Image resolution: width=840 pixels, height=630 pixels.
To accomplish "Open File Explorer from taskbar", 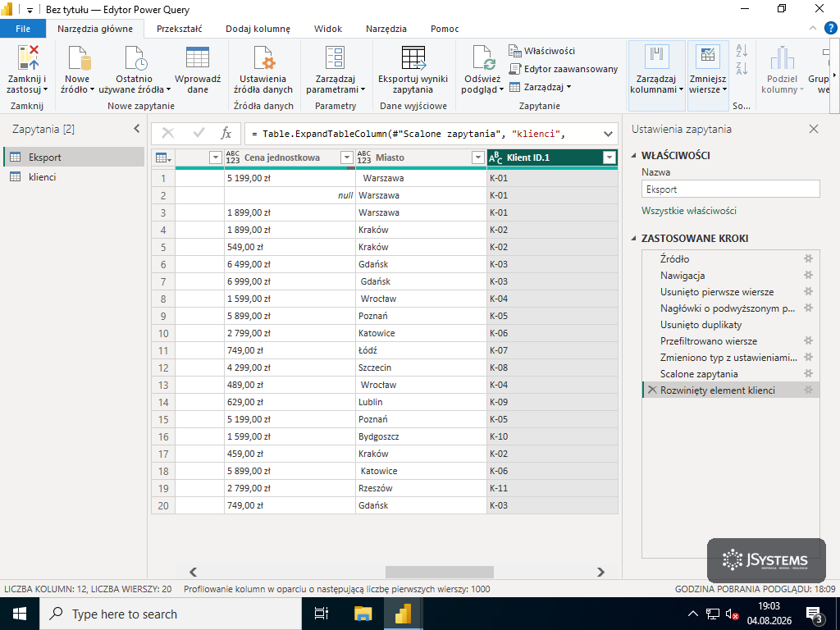I will [x=363, y=614].
